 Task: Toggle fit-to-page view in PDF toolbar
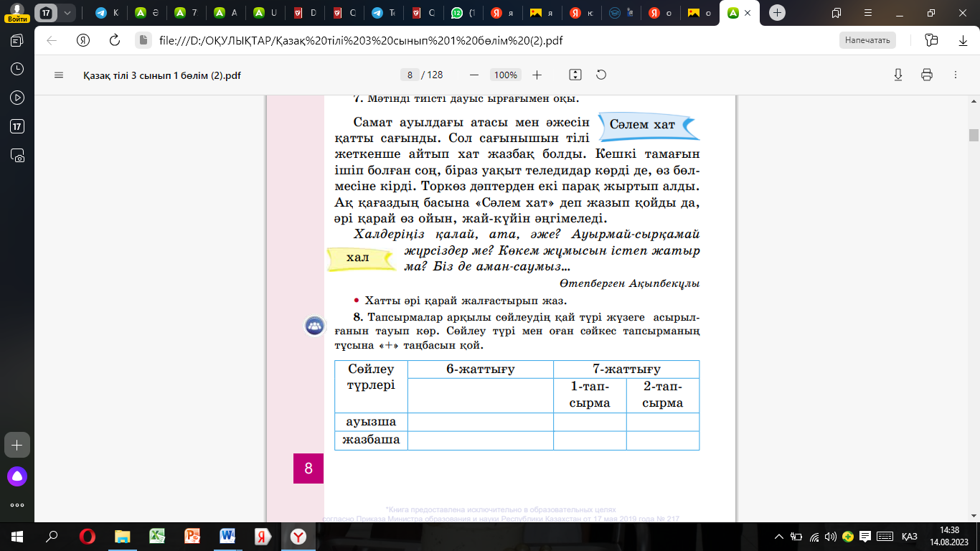tap(575, 75)
